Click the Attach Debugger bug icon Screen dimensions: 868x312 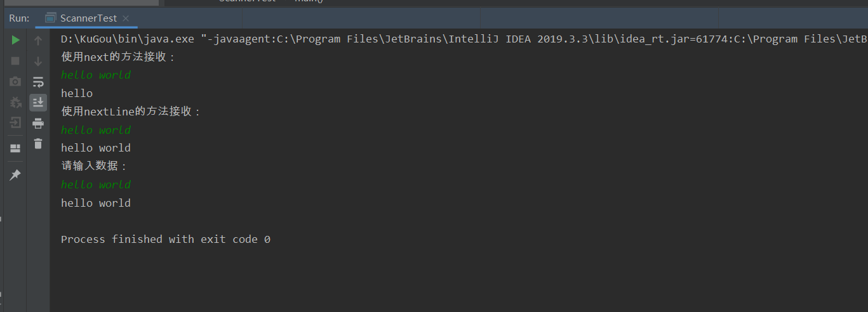click(15, 102)
